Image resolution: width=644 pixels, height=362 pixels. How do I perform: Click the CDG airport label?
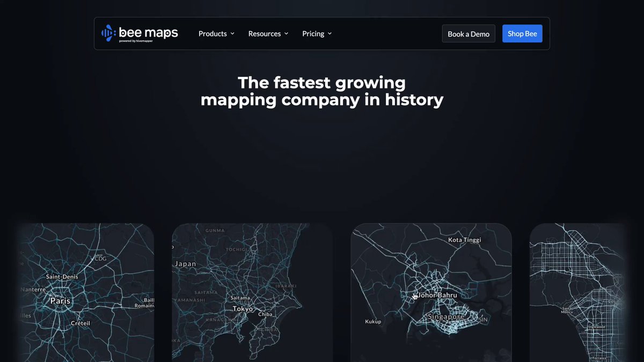point(101,258)
